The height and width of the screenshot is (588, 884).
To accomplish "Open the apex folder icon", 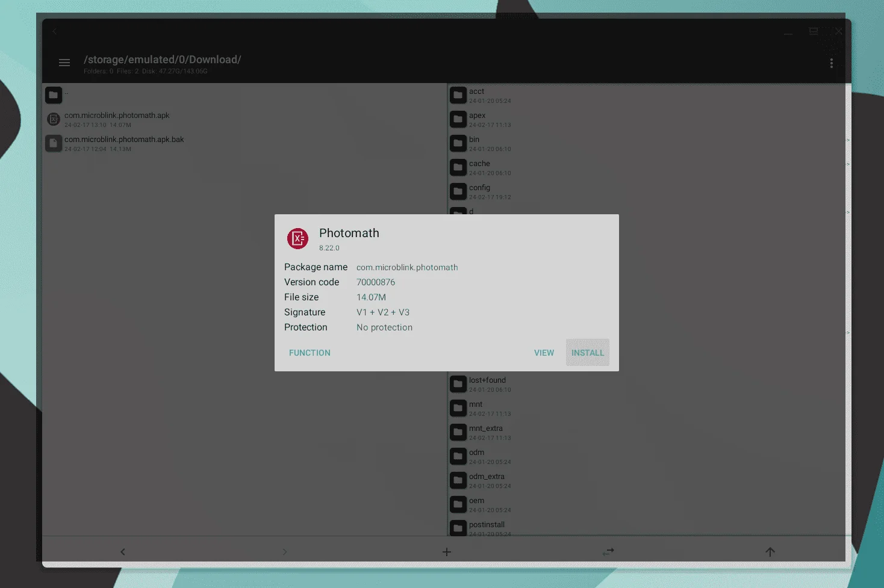I will (458, 119).
